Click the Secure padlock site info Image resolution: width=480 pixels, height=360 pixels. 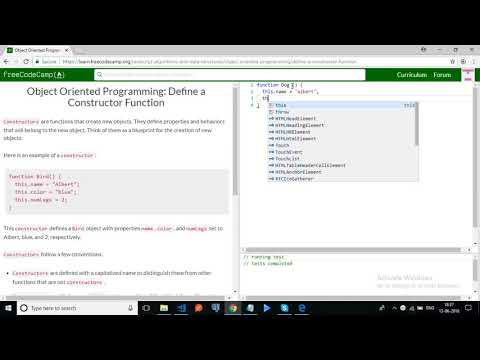coord(46,62)
